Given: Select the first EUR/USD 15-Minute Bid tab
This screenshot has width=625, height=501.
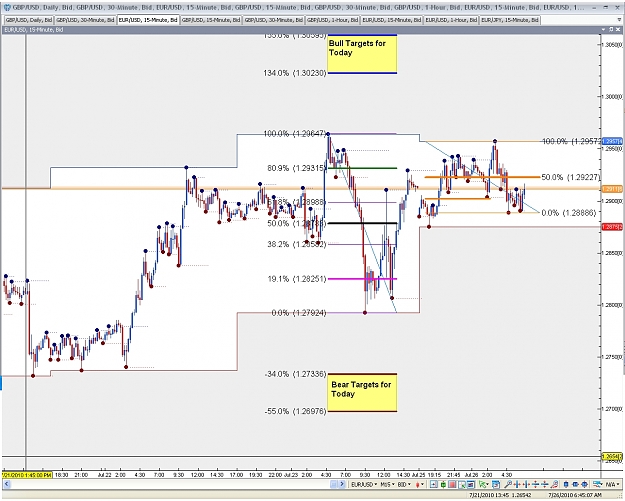Looking at the screenshot, I should pos(148,20).
